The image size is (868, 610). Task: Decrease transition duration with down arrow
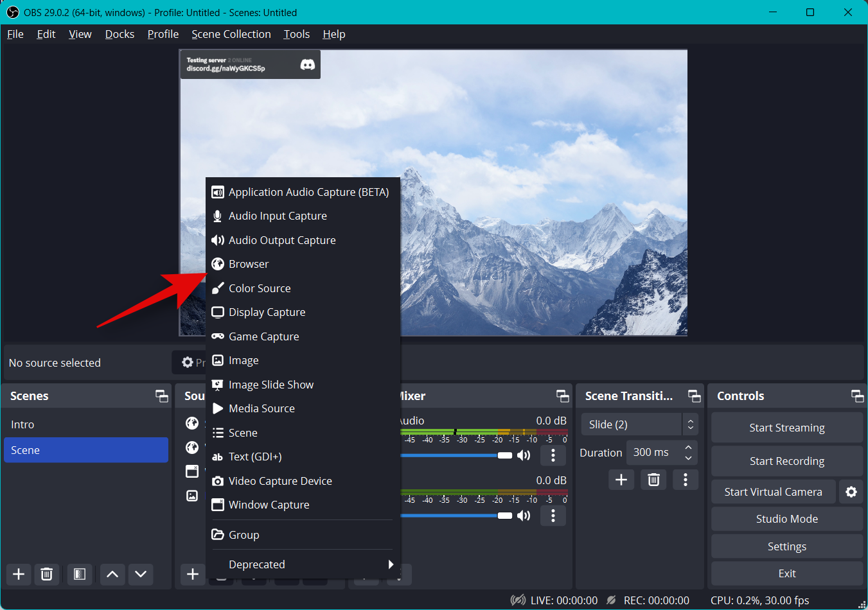[689, 458]
